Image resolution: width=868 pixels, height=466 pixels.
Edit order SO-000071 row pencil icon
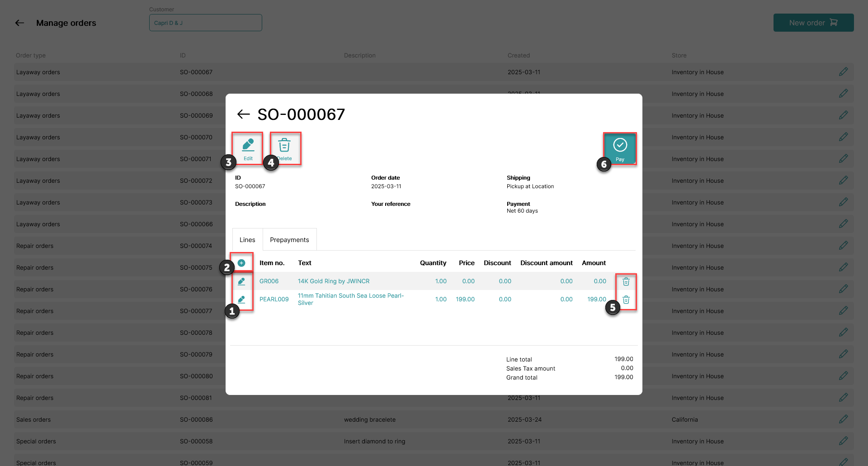(x=843, y=159)
